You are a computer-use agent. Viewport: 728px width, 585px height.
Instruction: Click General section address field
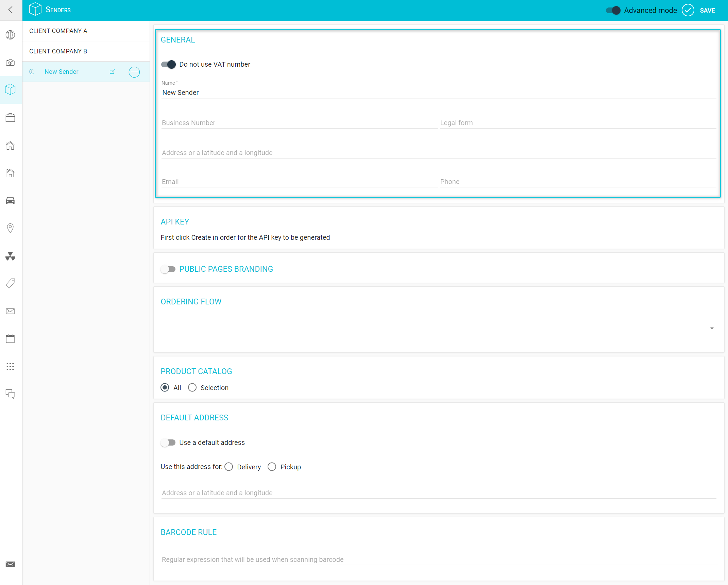[439, 153]
